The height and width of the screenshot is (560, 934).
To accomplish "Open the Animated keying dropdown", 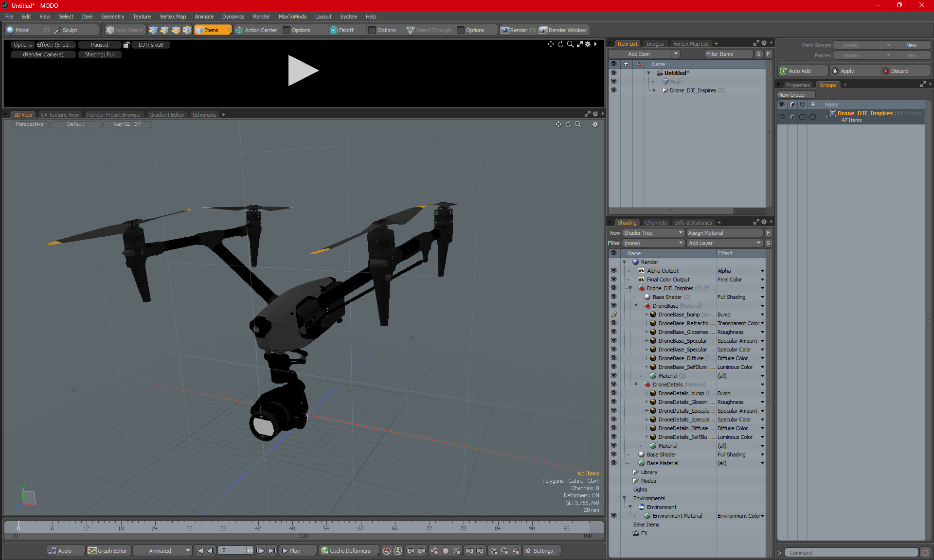I will (x=162, y=551).
